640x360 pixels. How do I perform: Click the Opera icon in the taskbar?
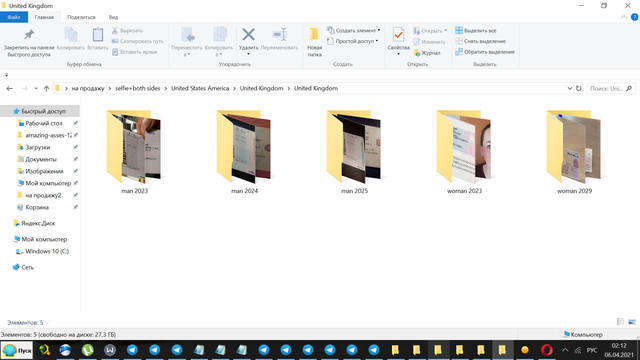pyautogui.click(x=547, y=350)
